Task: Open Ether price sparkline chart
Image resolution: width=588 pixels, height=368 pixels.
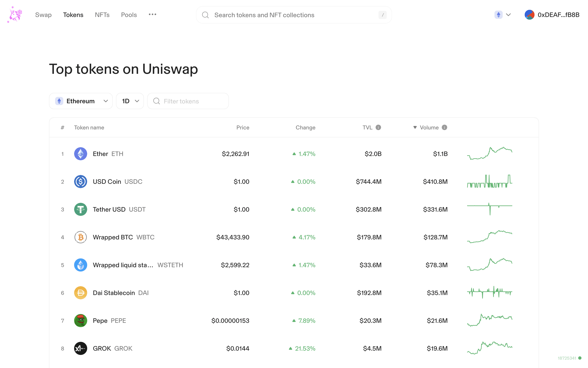Action: click(490, 153)
